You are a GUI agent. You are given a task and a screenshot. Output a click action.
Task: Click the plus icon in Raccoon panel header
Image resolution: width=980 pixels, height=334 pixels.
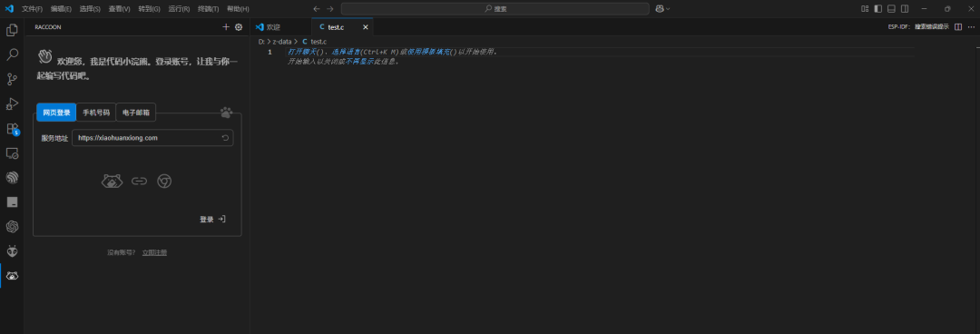click(226, 27)
